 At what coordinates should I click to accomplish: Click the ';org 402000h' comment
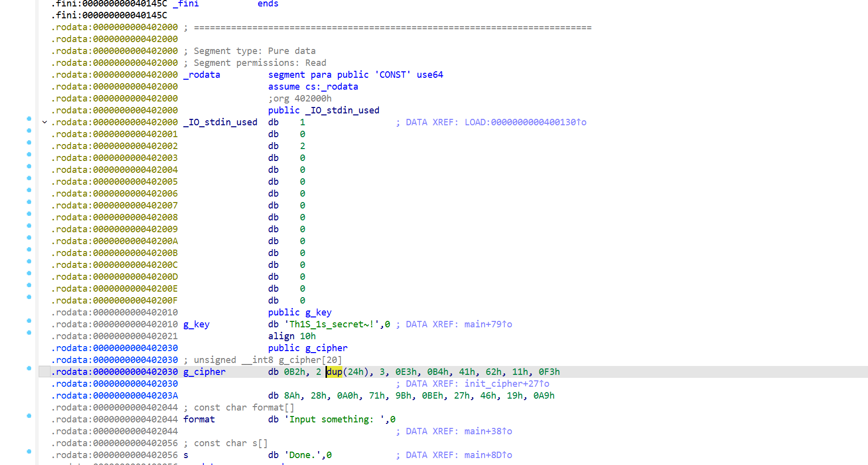[300, 99]
